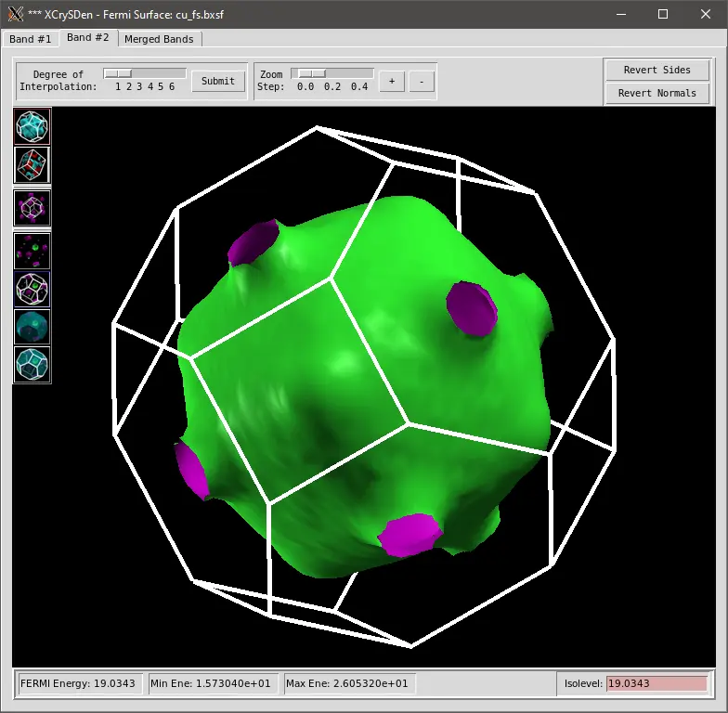Click the Zoom Step slider
728x713 pixels.
coord(332,73)
